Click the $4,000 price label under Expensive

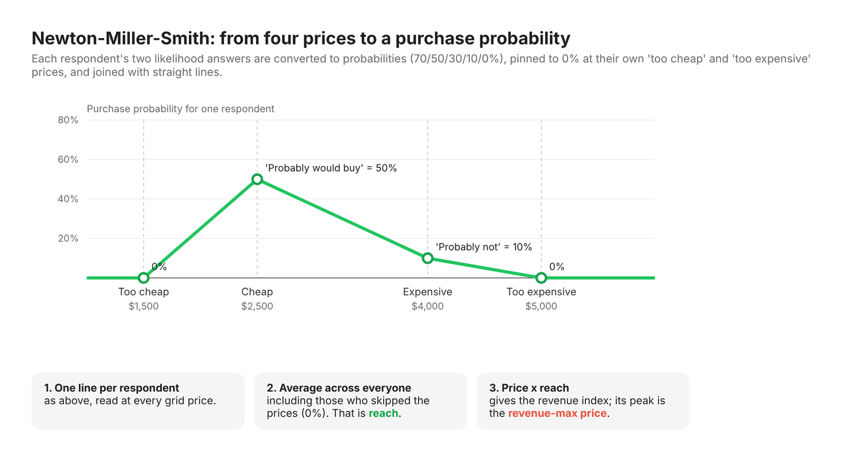427,306
